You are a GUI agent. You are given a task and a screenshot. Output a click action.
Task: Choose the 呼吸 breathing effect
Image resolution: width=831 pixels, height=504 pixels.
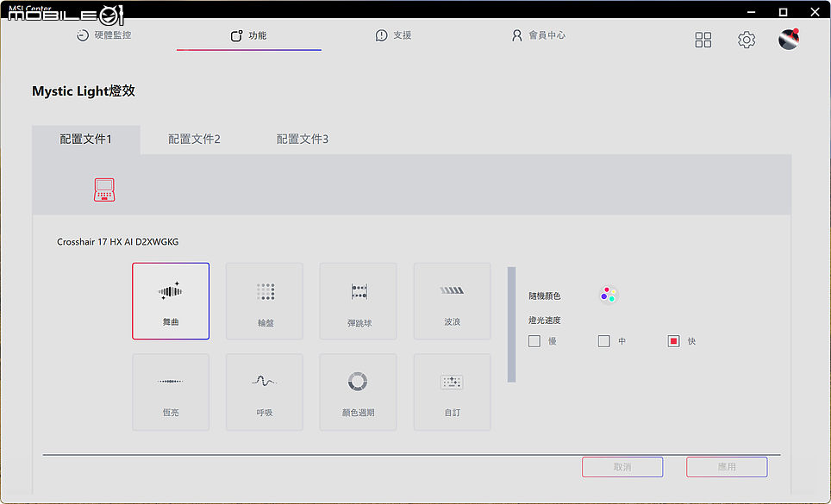265,392
